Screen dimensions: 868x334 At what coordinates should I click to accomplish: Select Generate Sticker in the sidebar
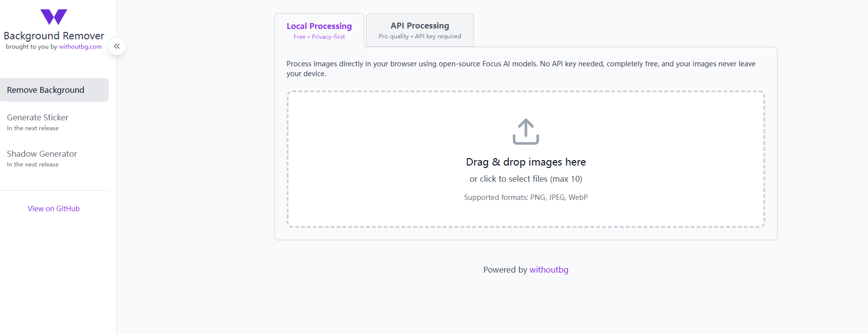pos(38,117)
